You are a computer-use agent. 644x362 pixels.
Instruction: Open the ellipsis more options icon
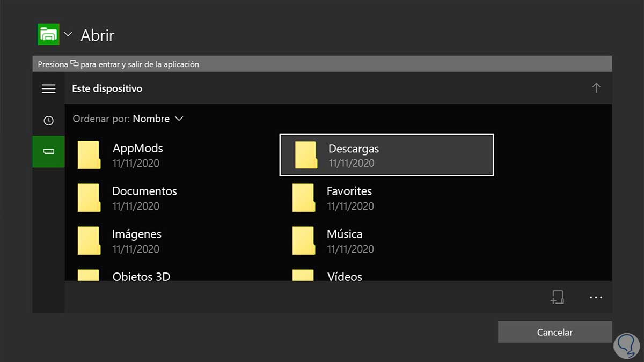(595, 297)
